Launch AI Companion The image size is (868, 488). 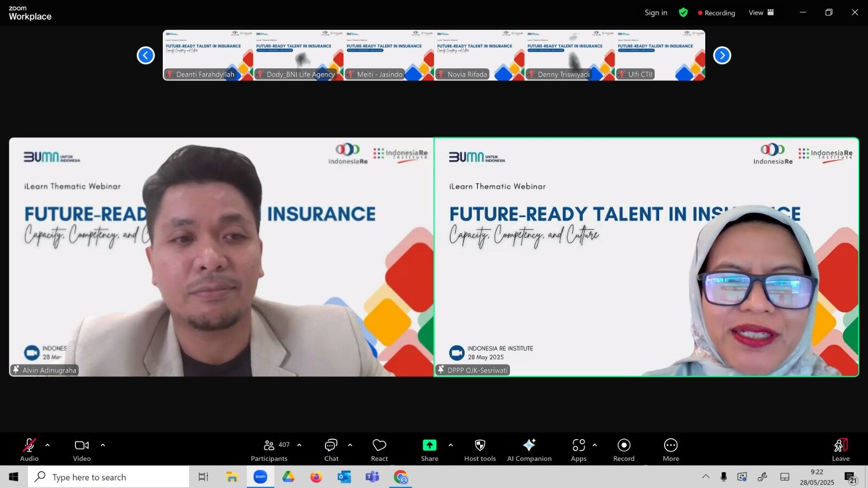tap(529, 450)
